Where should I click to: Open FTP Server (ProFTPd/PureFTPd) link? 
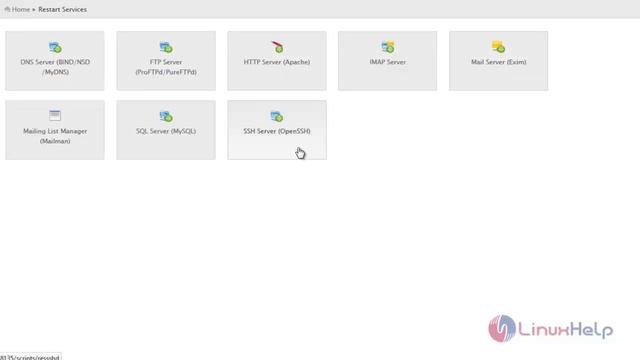tap(166, 67)
